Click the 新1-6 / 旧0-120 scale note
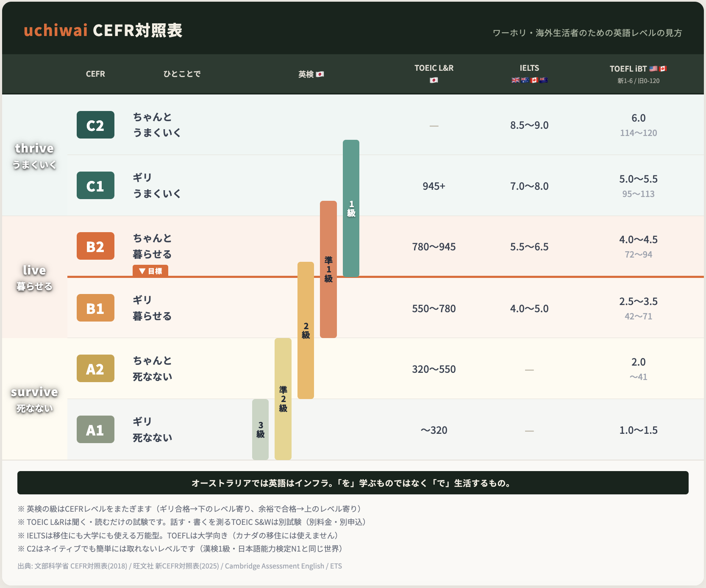Image resolution: width=706 pixels, height=588 pixels. click(638, 81)
